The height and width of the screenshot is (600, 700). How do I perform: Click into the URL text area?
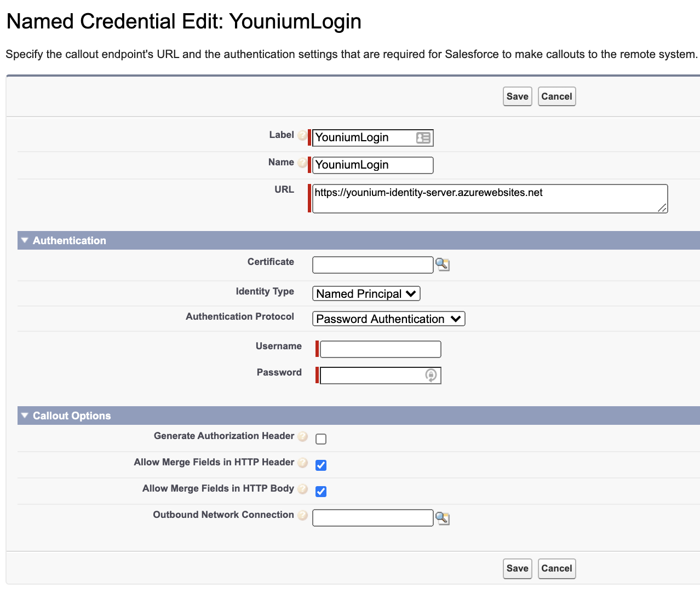(x=490, y=199)
